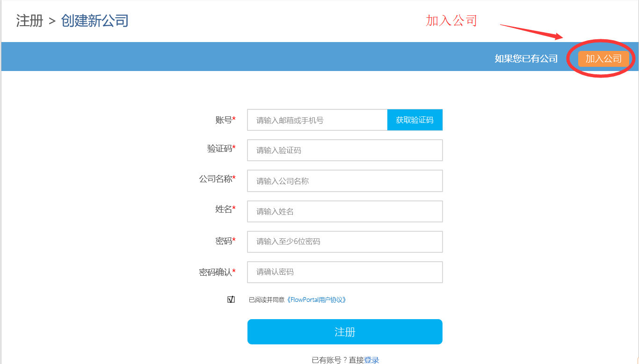Image resolution: width=639 pixels, height=364 pixels.
Task: Select the 姓名 input field
Action: tap(345, 212)
